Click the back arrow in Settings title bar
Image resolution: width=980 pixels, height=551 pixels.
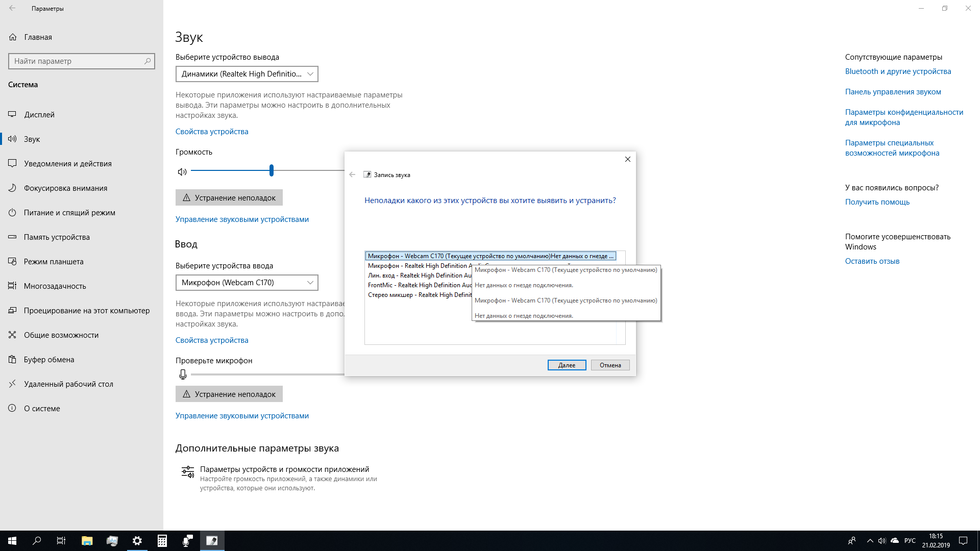[x=12, y=8]
